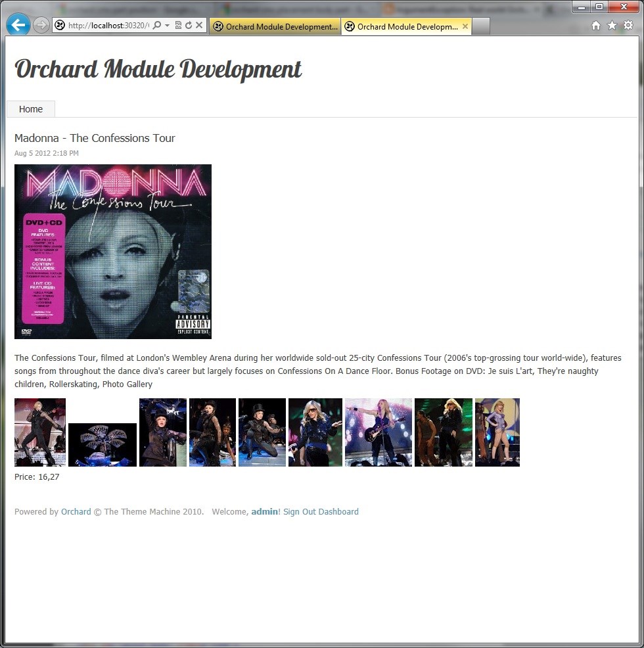Click the browser Back arrow button
644x648 pixels.
[18, 25]
